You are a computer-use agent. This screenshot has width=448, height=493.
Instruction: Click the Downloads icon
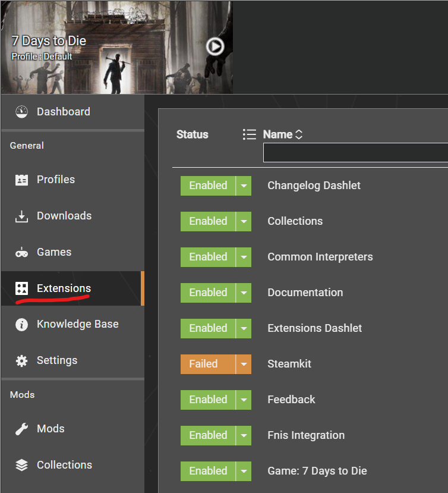pos(21,216)
